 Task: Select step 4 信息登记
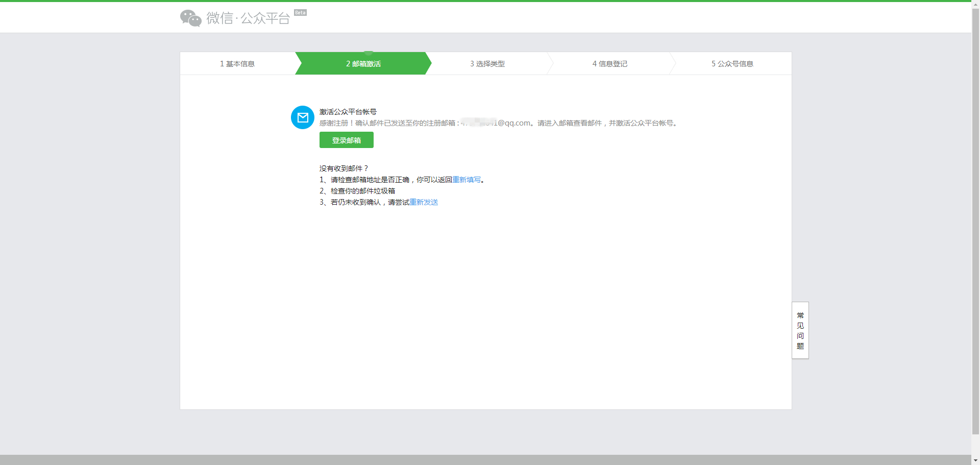pos(609,63)
